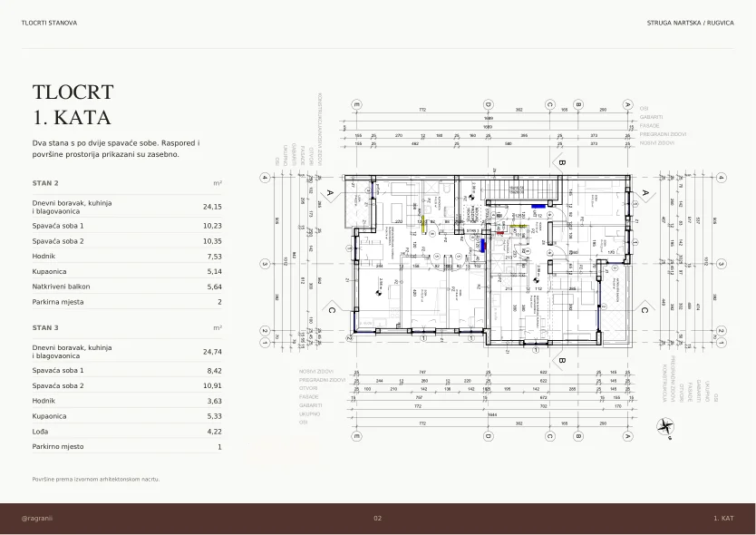Select the "Parkirno mjesto" row label
The image size is (756, 535).
(x=58, y=447)
